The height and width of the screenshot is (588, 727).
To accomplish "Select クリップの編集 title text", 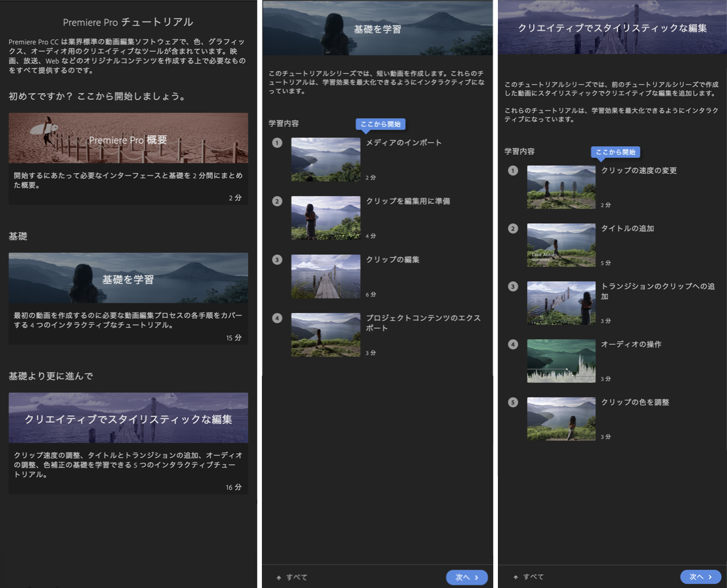I will [x=393, y=259].
